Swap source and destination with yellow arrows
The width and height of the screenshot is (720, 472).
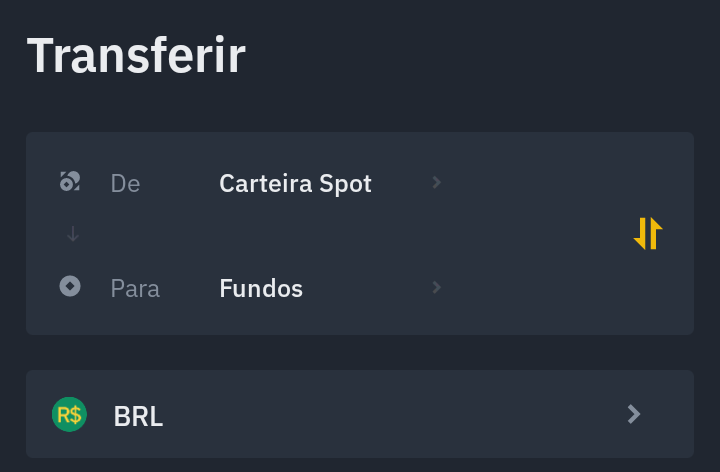click(648, 233)
